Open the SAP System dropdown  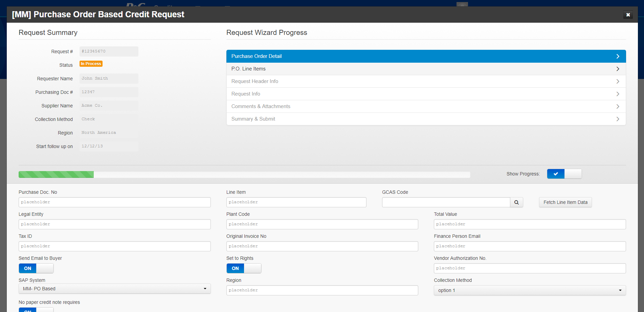[114, 289]
